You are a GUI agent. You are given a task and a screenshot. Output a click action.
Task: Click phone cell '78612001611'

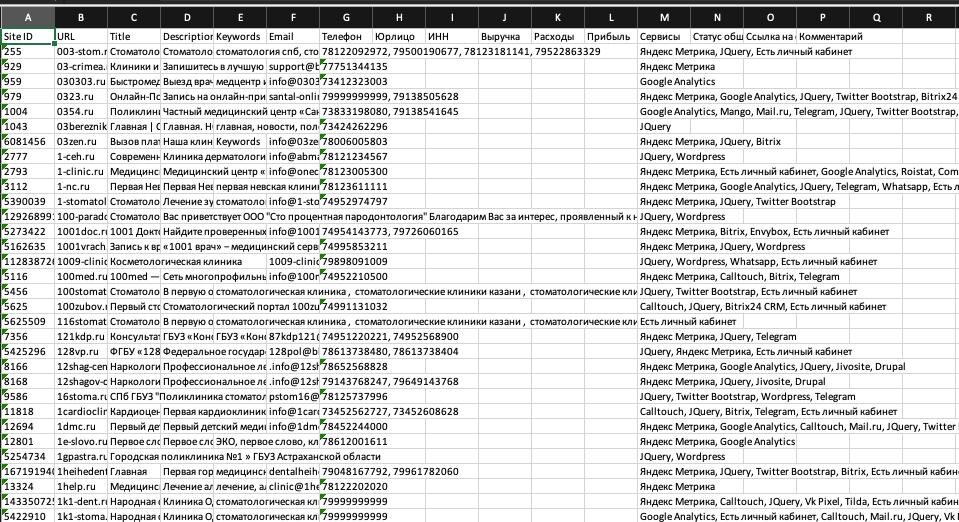346,442
